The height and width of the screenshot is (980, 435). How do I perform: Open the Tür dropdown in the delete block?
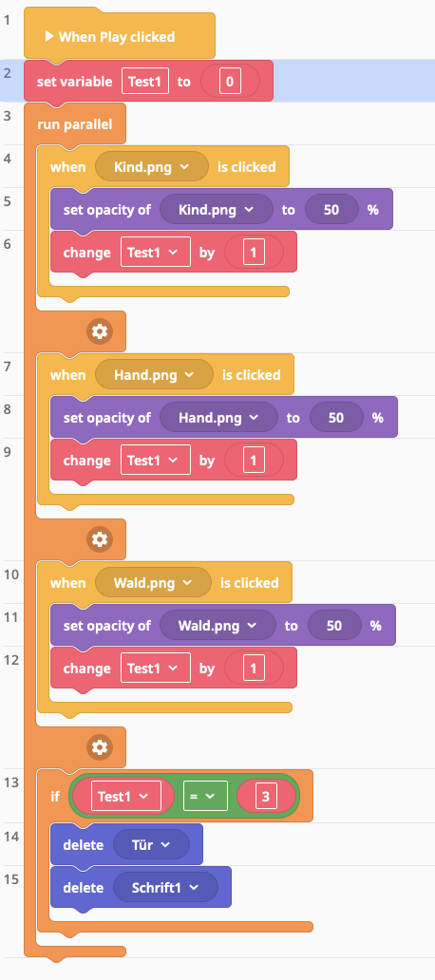pos(151,845)
